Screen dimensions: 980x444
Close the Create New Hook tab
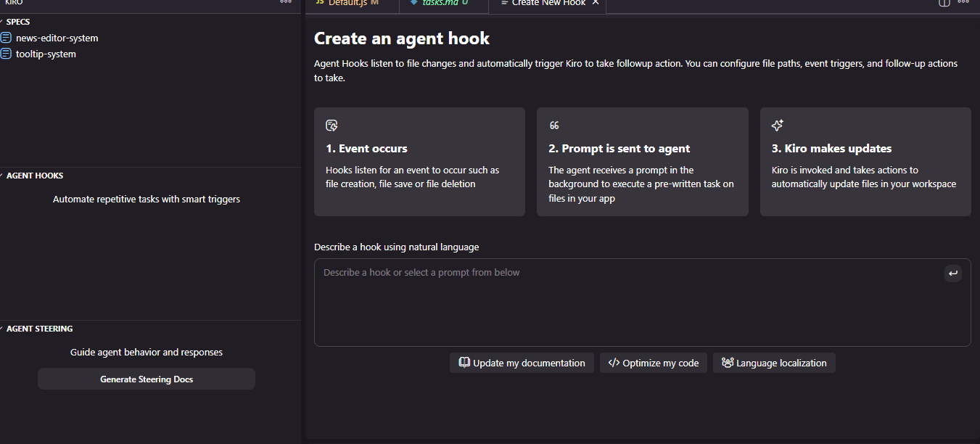click(x=596, y=3)
